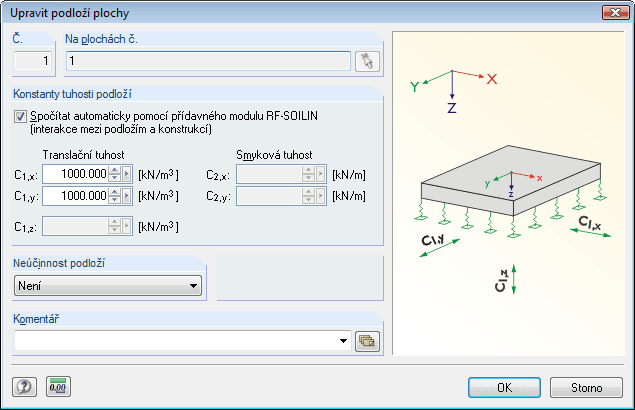Open the Neúčinnost podloží dropdown
Image resolution: width=635 pixels, height=410 pixels.
pos(108,286)
